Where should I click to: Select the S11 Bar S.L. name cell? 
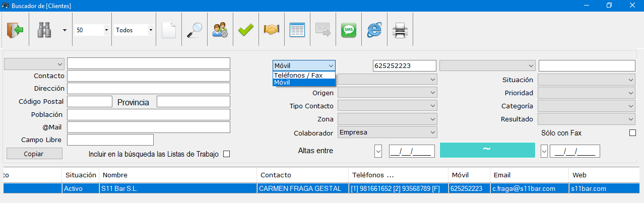tap(177, 188)
